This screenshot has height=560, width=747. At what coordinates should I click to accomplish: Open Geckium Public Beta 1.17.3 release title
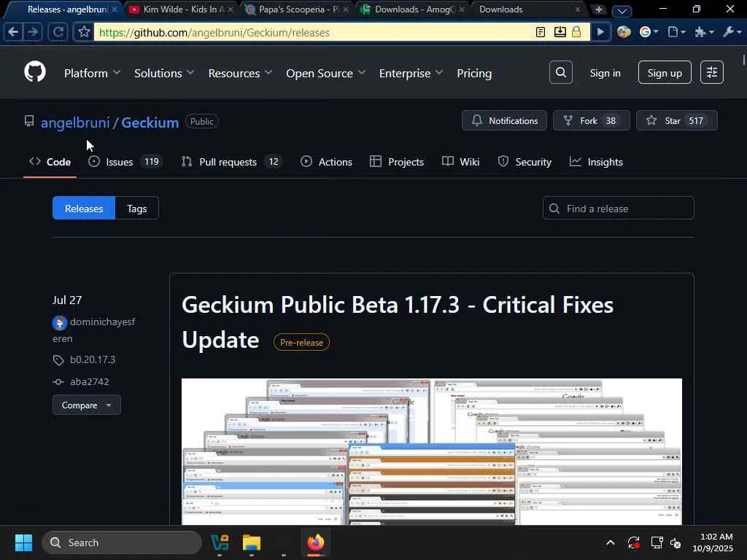point(398,322)
